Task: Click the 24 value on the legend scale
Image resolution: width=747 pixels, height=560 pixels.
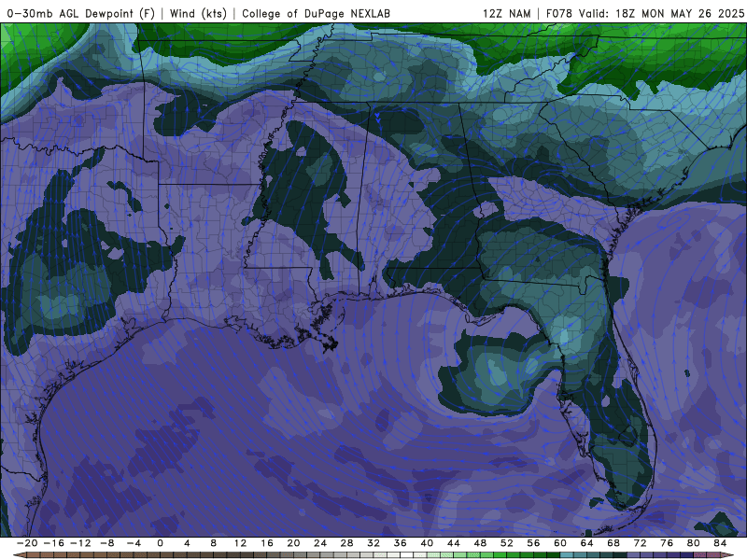Action: (x=320, y=543)
